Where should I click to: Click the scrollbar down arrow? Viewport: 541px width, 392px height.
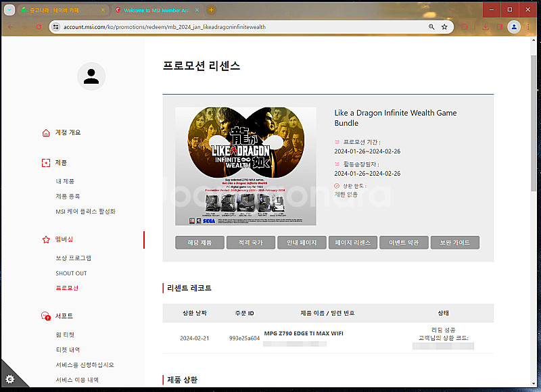click(534, 384)
